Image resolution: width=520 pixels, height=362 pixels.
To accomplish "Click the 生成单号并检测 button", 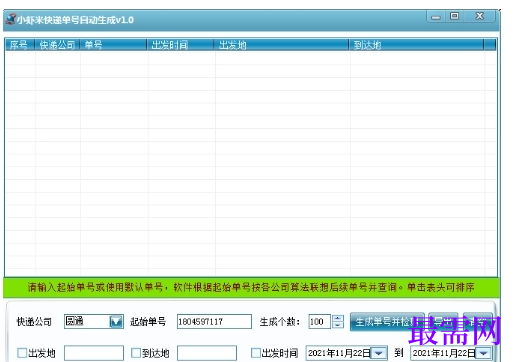I will click(387, 322).
